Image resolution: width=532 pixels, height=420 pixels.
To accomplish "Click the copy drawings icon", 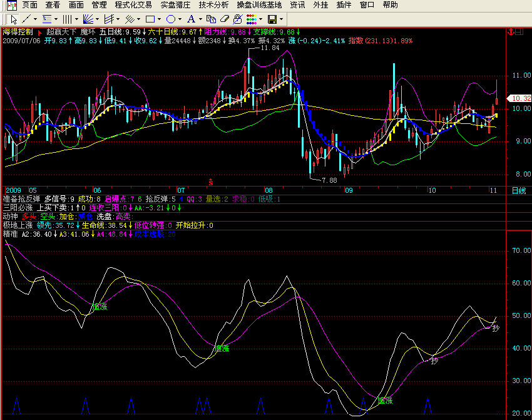I will [x=211, y=19].
